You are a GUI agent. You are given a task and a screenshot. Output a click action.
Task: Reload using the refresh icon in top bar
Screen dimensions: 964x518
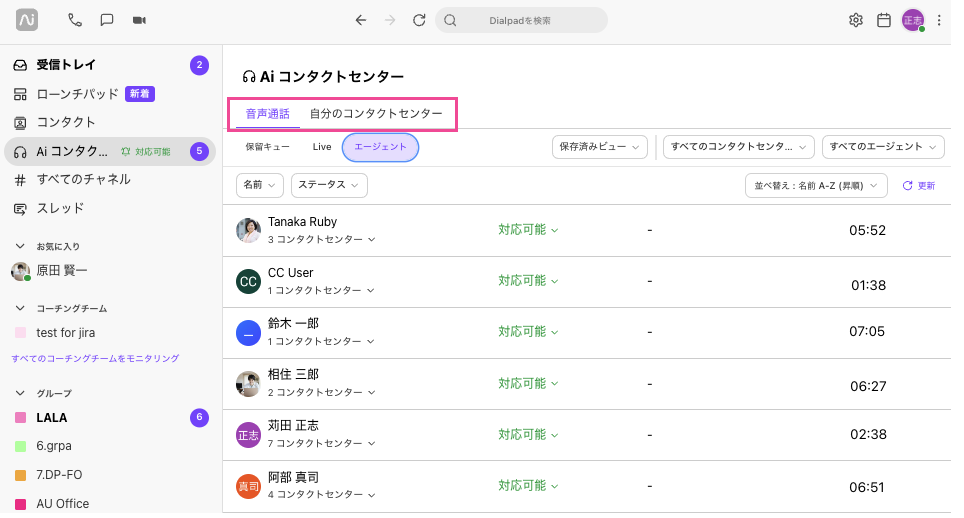(x=419, y=20)
